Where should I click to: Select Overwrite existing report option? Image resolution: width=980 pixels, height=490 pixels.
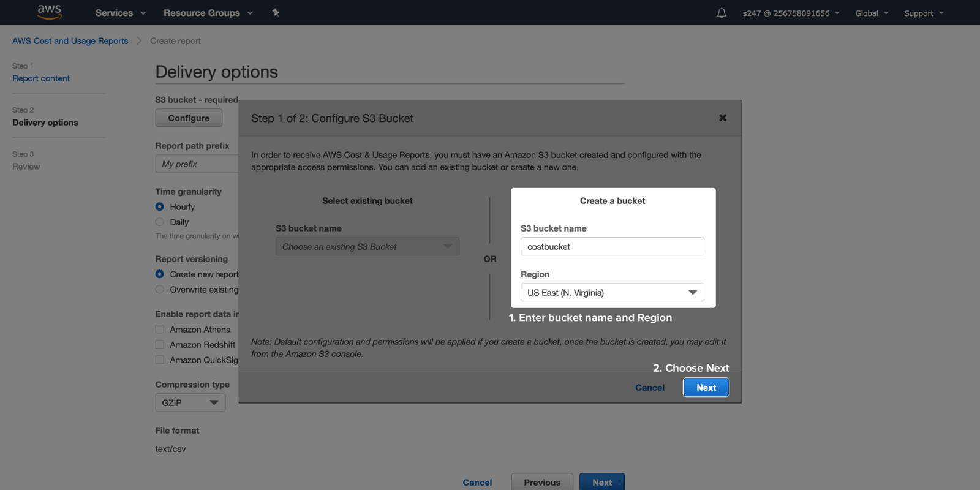click(x=159, y=290)
